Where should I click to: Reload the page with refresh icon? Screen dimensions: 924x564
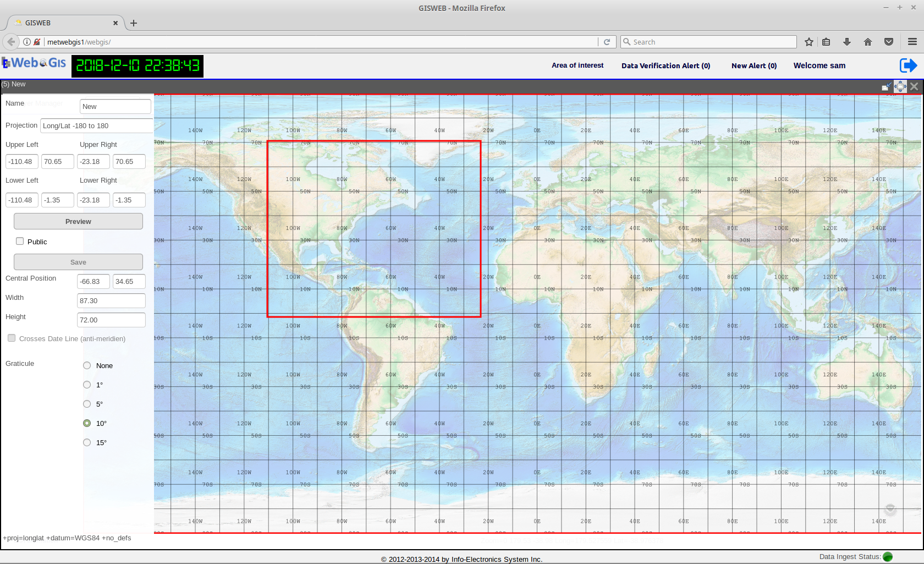pos(607,42)
